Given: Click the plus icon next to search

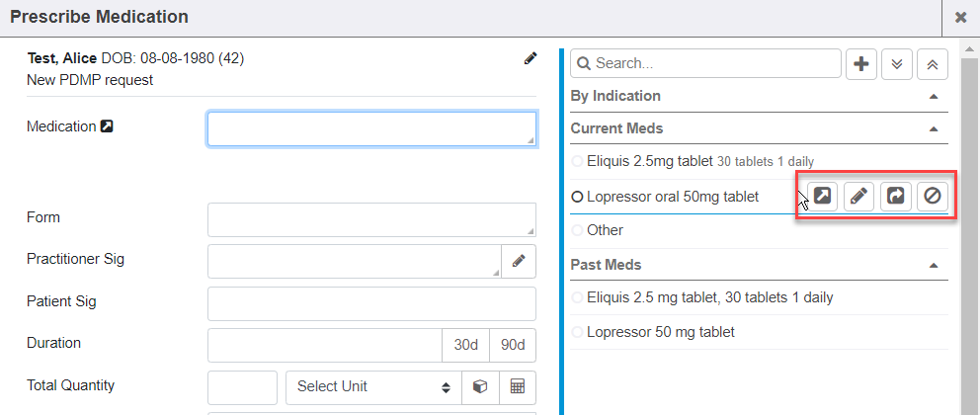Looking at the screenshot, I should pos(861,64).
